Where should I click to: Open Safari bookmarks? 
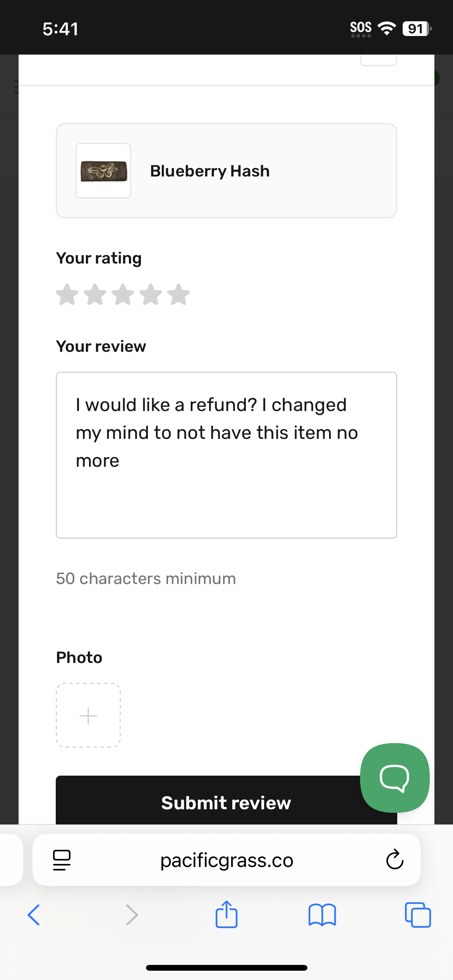click(322, 915)
